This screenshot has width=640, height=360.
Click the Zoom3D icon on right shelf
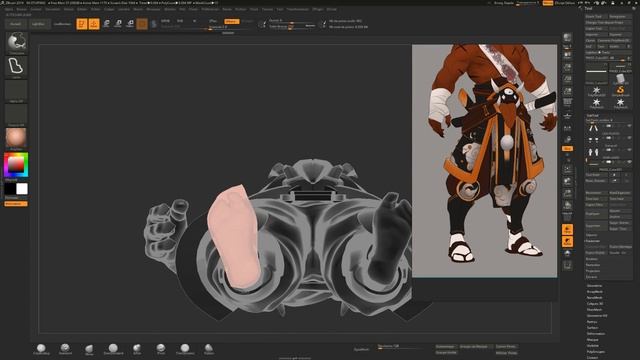pyautogui.click(x=567, y=193)
